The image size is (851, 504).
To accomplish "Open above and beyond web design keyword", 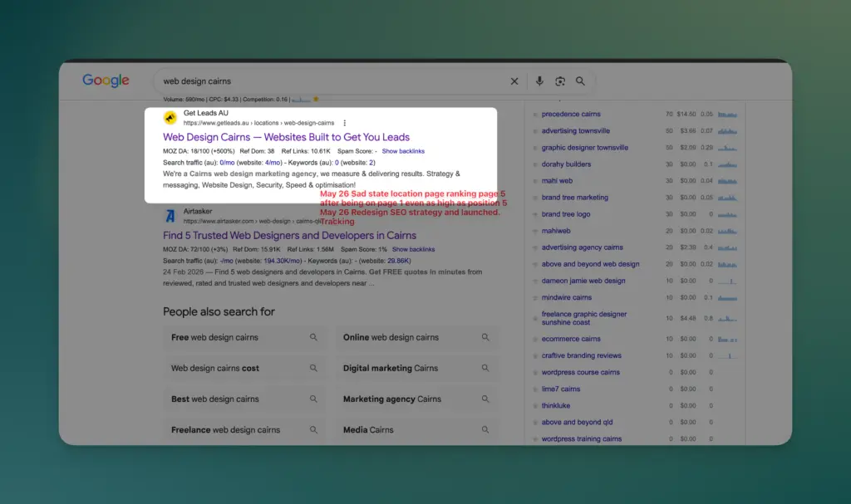I will [591, 264].
